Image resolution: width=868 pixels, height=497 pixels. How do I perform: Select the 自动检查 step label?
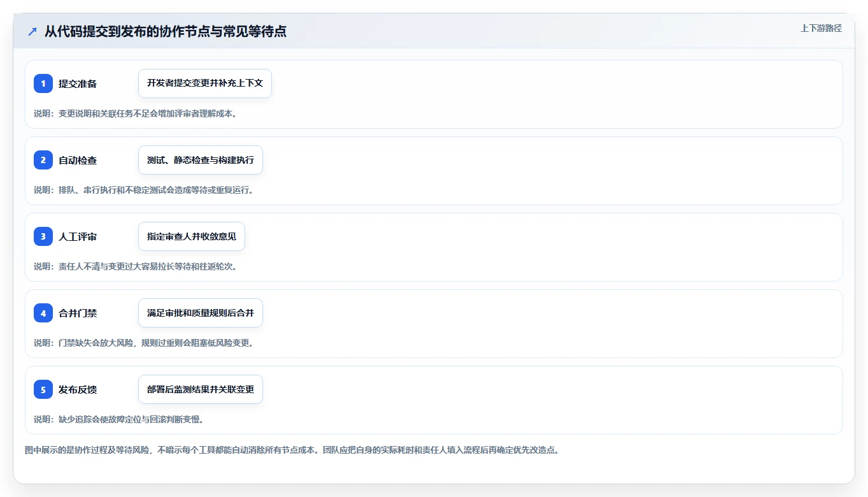pos(78,160)
